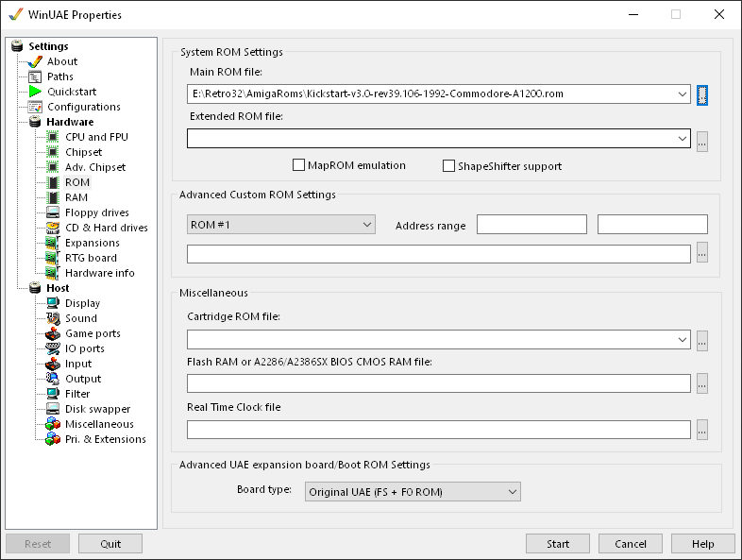Click the WinUAE title bar icon
The width and height of the screenshot is (742, 560).
(x=16, y=14)
